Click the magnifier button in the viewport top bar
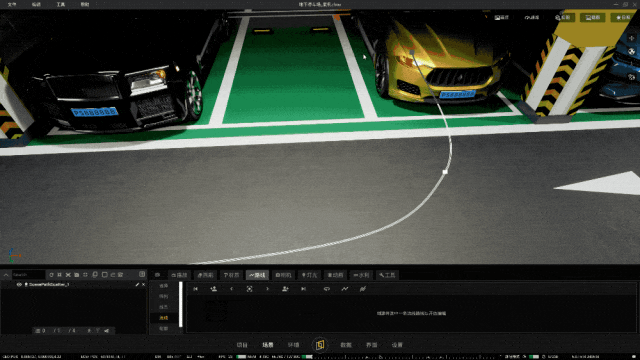 [x=563, y=18]
